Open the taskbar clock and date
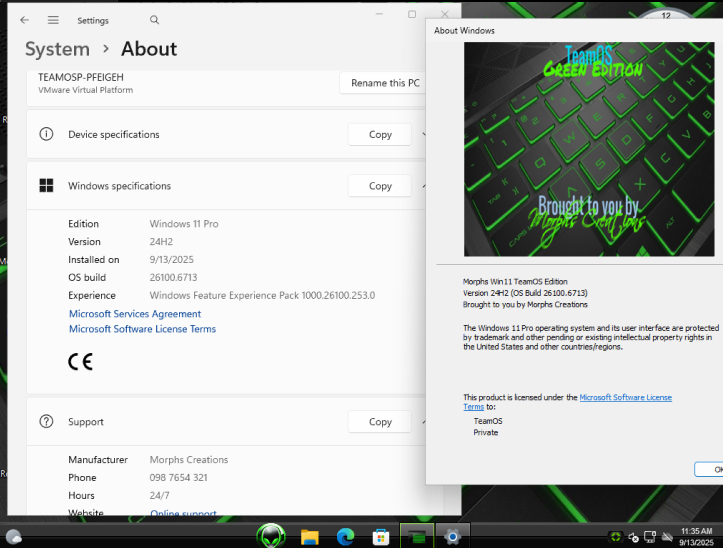Image resolution: width=723 pixels, height=548 pixels. click(x=697, y=536)
